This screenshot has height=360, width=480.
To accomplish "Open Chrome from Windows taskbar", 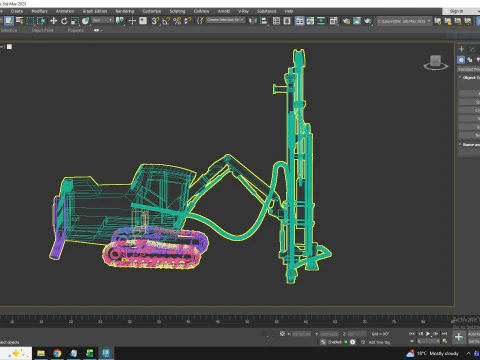I will (57, 353).
